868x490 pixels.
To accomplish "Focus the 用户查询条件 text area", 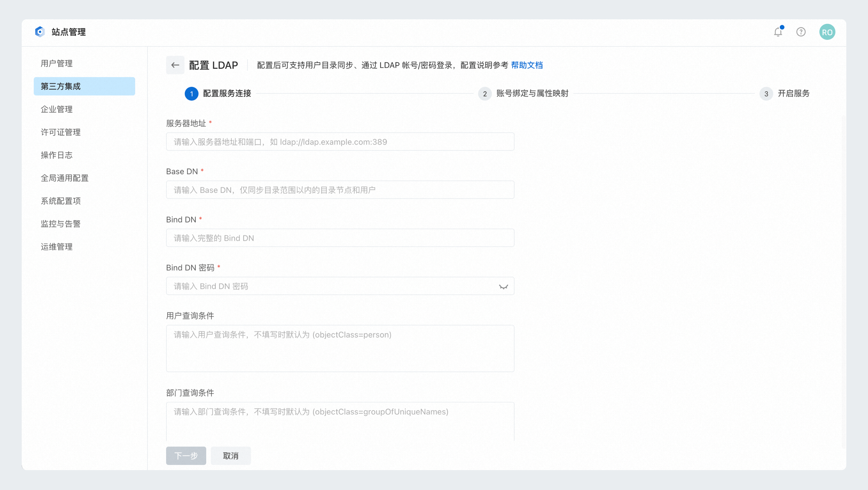I will pyautogui.click(x=340, y=348).
